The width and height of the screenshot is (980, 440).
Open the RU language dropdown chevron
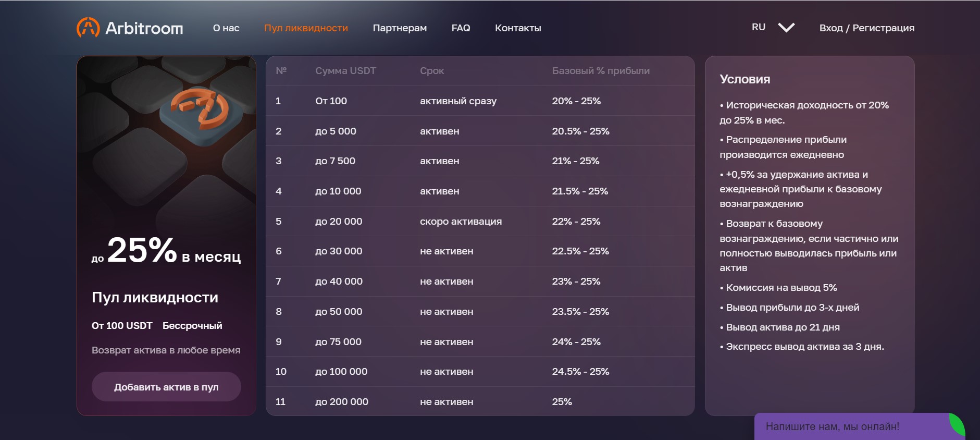point(786,28)
